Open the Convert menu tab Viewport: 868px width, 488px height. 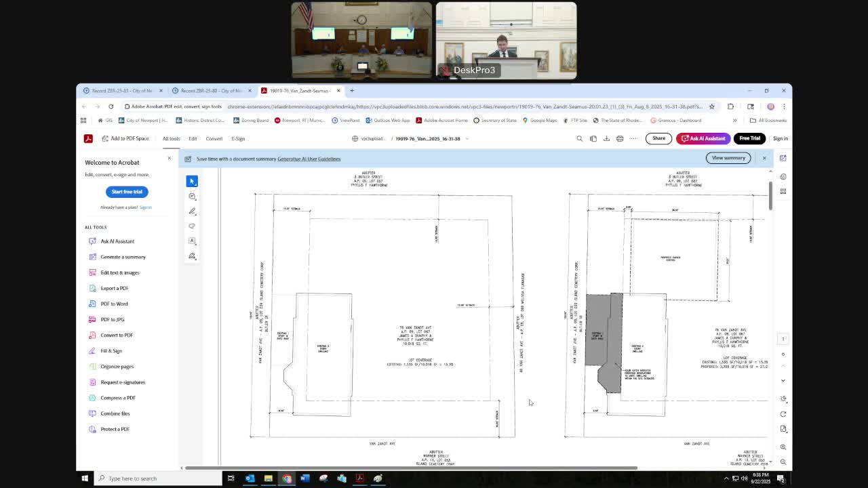[x=214, y=139]
